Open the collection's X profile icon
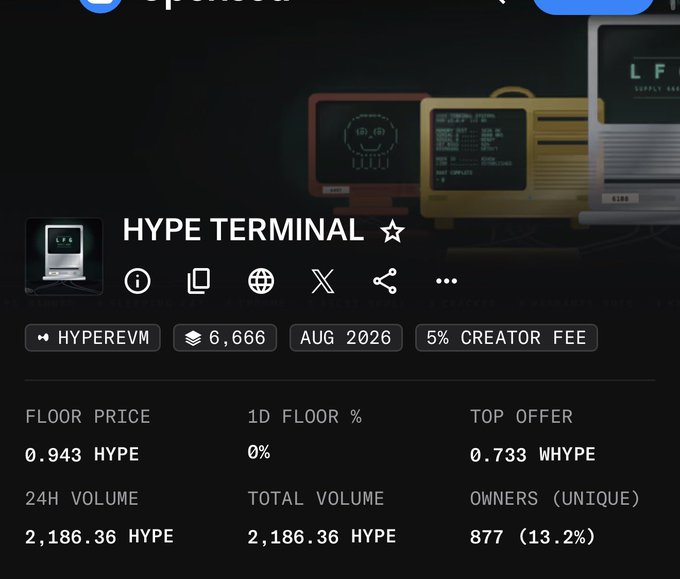This screenshot has height=579, width=680. [x=323, y=281]
